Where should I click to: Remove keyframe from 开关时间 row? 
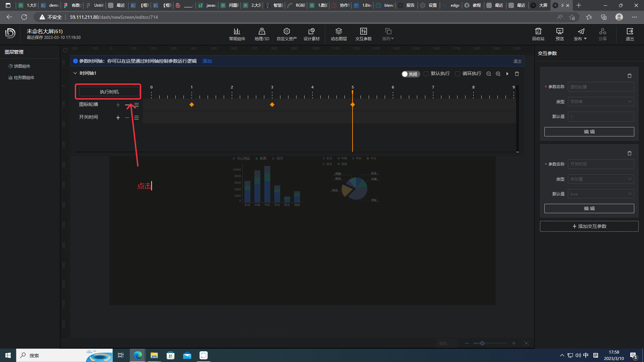pyautogui.click(x=127, y=118)
